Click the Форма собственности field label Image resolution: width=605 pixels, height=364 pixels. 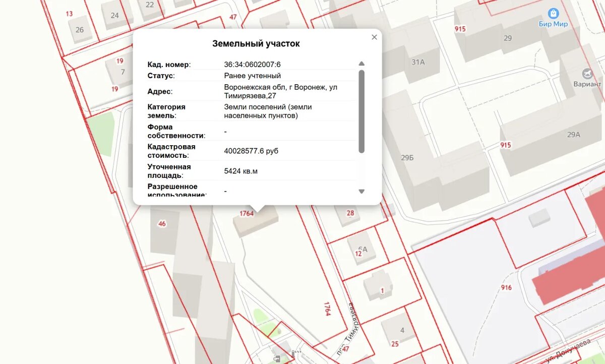pyautogui.click(x=176, y=131)
